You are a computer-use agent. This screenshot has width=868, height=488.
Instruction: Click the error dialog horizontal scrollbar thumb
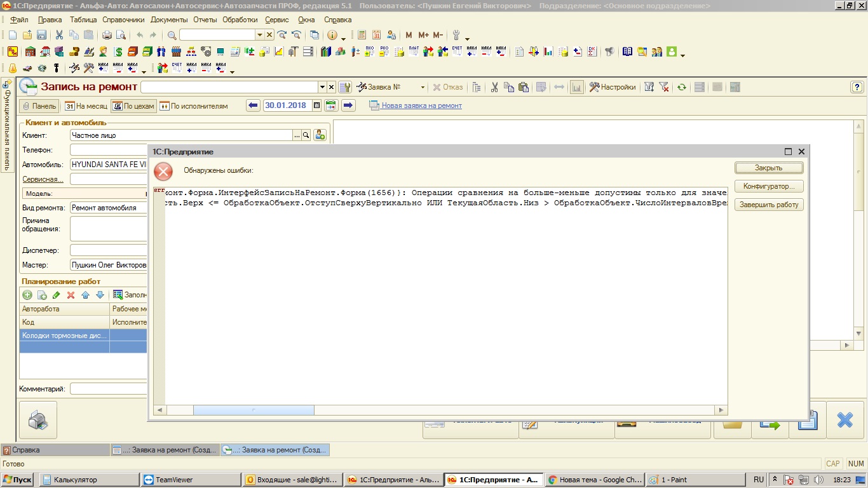pyautogui.click(x=253, y=410)
